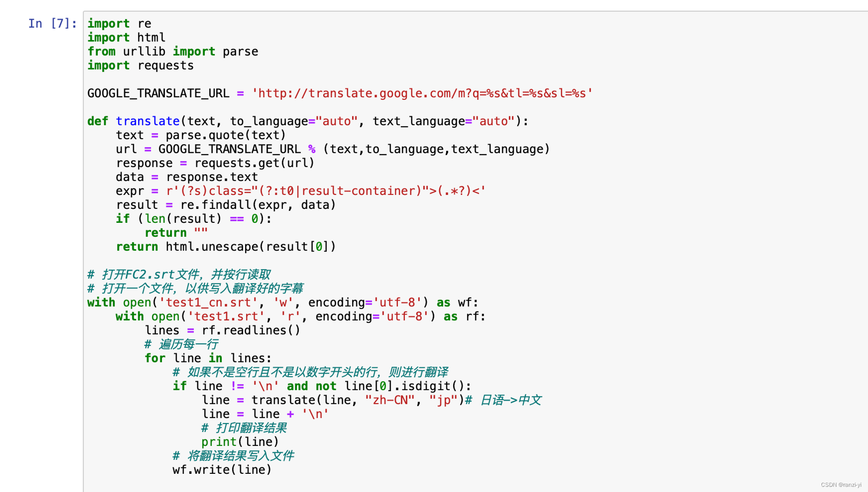Click the 'test1.srt' filename string
This screenshot has width=868, height=492.
pyautogui.click(x=227, y=317)
